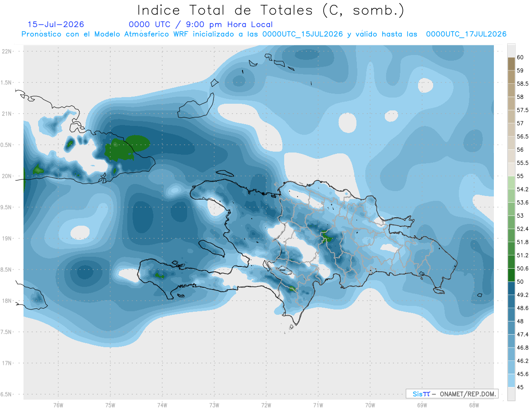Click the legend value "46.2"
This screenshot has width=532, height=411.
pyautogui.click(x=523, y=361)
